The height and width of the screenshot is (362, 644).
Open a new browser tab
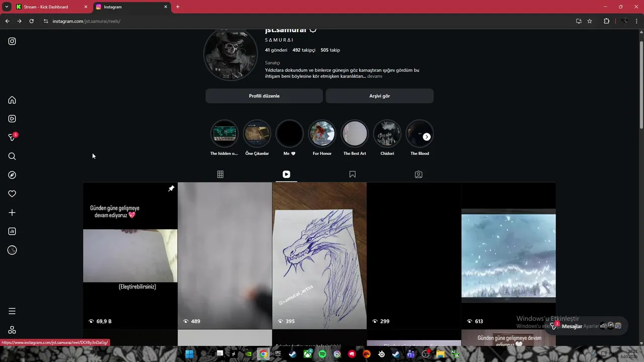(x=178, y=7)
